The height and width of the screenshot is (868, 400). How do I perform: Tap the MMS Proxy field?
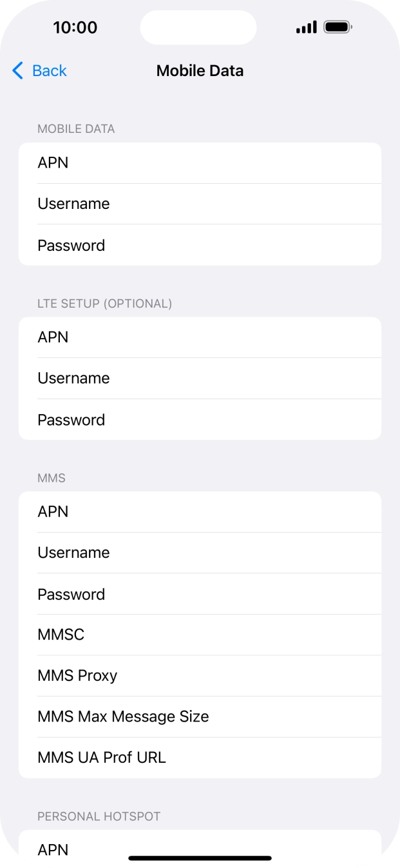(x=200, y=676)
